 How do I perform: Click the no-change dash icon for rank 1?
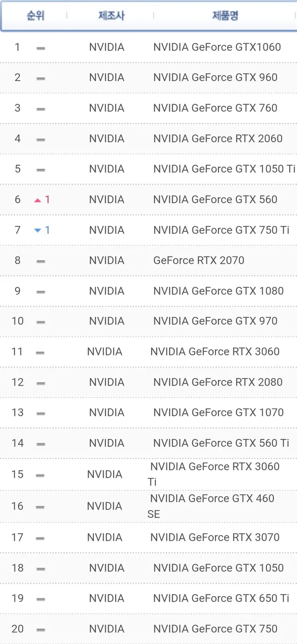click(41, 48)
